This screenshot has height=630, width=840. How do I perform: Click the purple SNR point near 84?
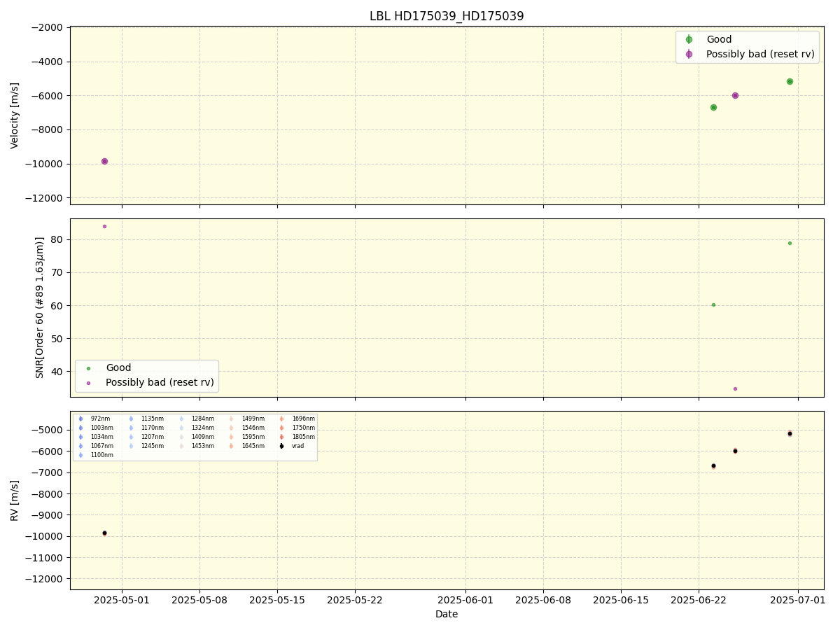point(104,226)
